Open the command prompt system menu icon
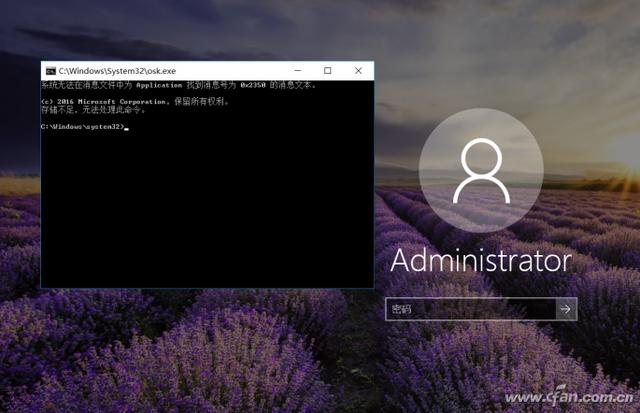This screenshot has width=640, height=413. pos(51,71)
